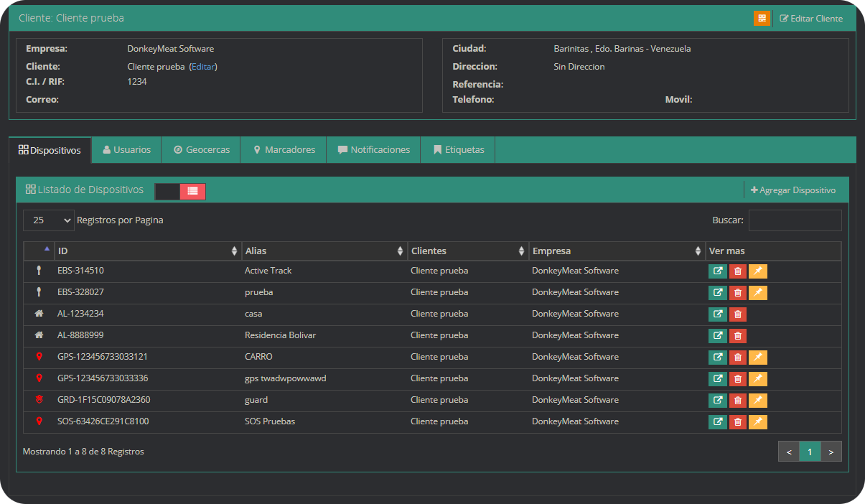865x504 pixels.
Task: Toggle the dark grid view option
Action: click(x=167, y=191)
